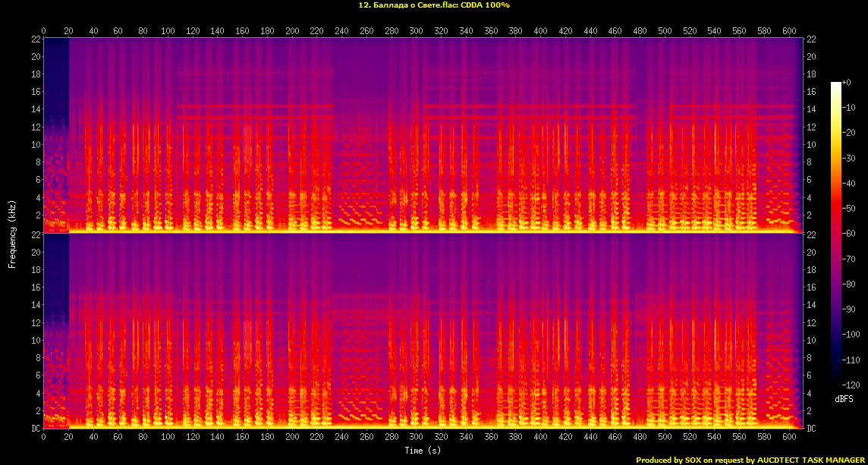This screenshot has height=465, width=868.
Task: Click the "dBFS" label under the color scale
Action: (x=844, y=398)
